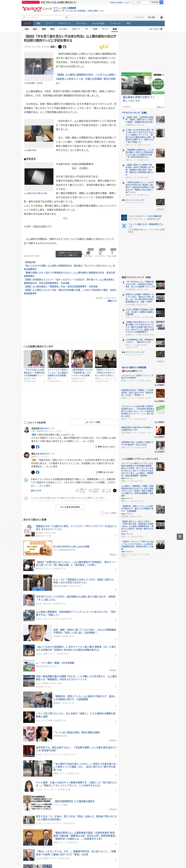
Task: Open the 読売テレビ source link below the article
Action: (x=112, y=301)
